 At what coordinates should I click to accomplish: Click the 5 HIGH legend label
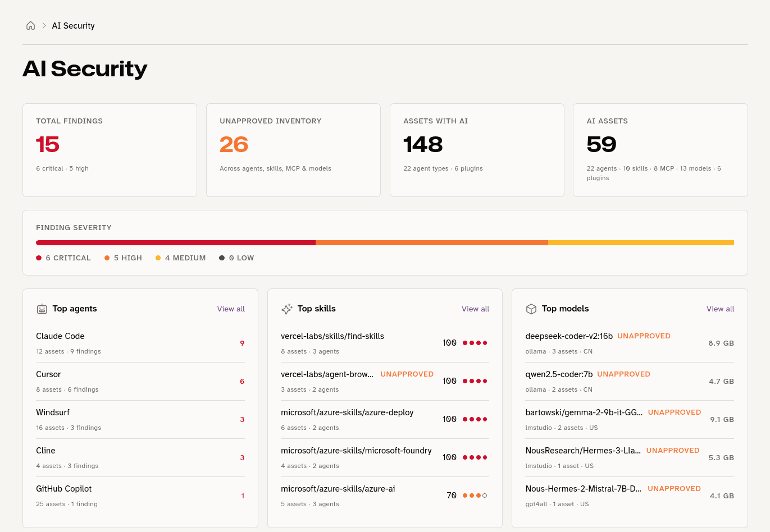point(128,258)
